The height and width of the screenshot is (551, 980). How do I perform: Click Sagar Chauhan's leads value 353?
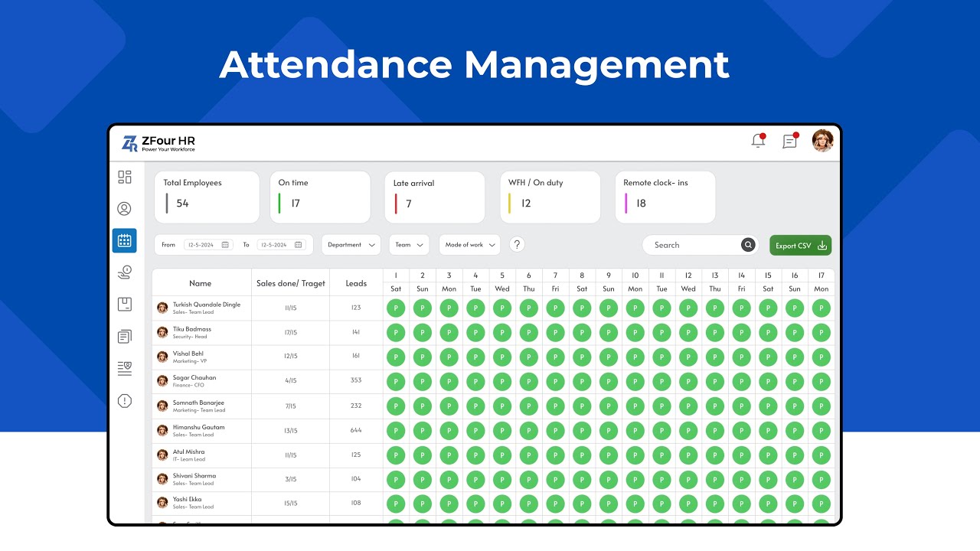coord(356,381)
